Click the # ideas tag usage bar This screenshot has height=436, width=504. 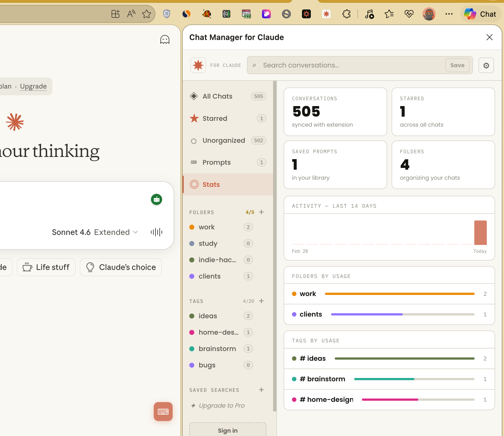[x=405, y=359]
